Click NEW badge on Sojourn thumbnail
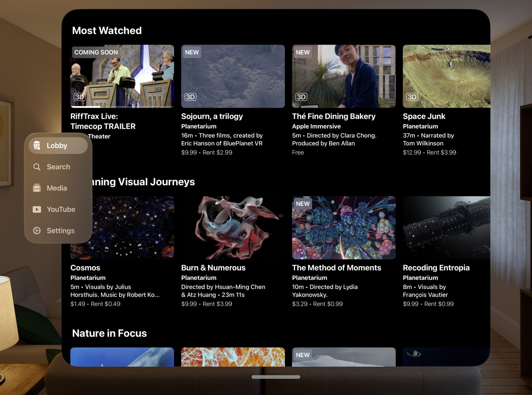 192,52
